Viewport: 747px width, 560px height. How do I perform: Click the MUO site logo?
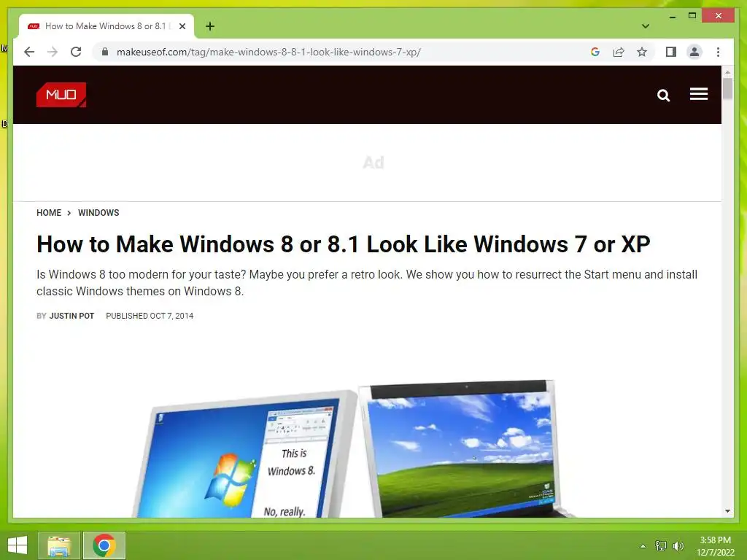pyautogui.click(x=61, y=95)
